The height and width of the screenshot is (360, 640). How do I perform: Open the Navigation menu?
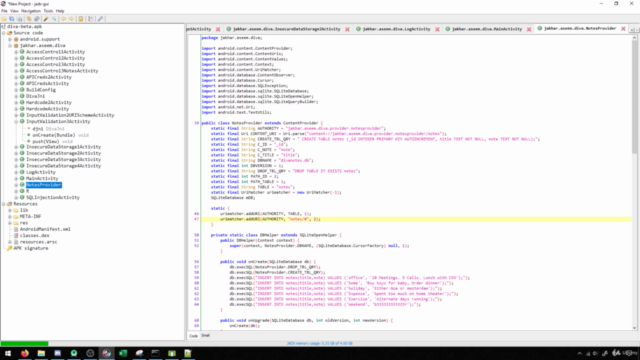tap(31, 11)
